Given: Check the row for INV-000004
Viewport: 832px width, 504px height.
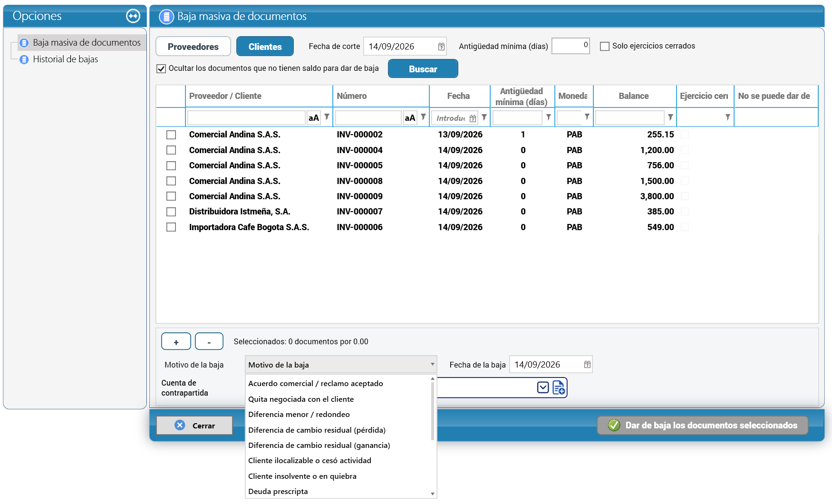Looking at the screenshot, I should [x=171, y=150].
